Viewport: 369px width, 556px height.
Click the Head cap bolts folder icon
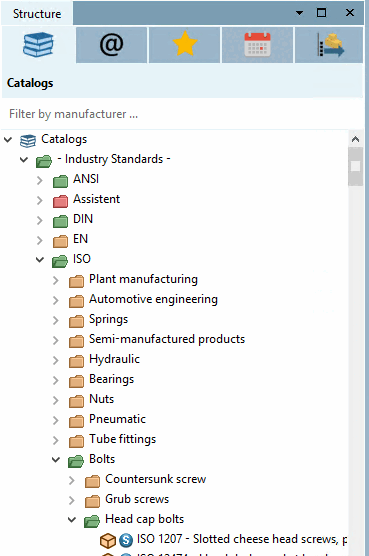[x=92, y=521]
